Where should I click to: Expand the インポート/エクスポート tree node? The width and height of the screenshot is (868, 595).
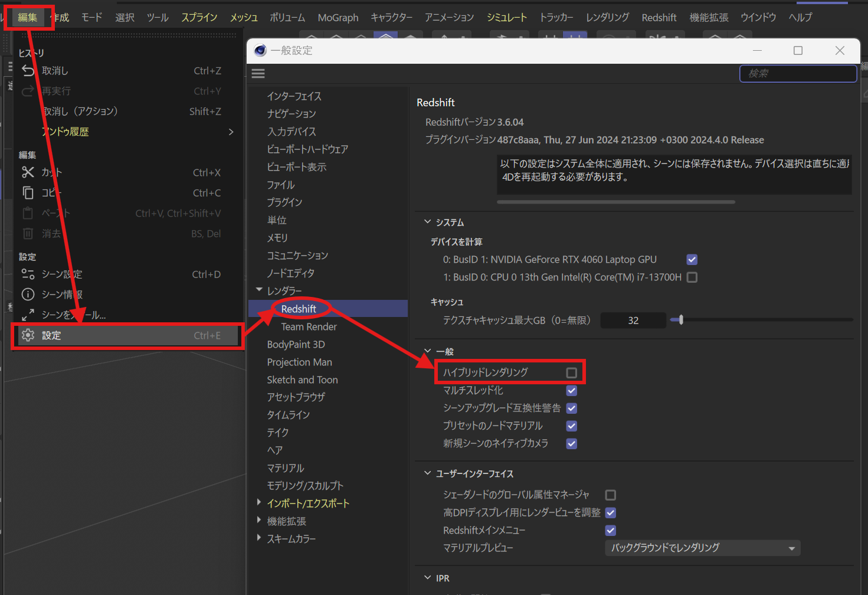[259, 502]
